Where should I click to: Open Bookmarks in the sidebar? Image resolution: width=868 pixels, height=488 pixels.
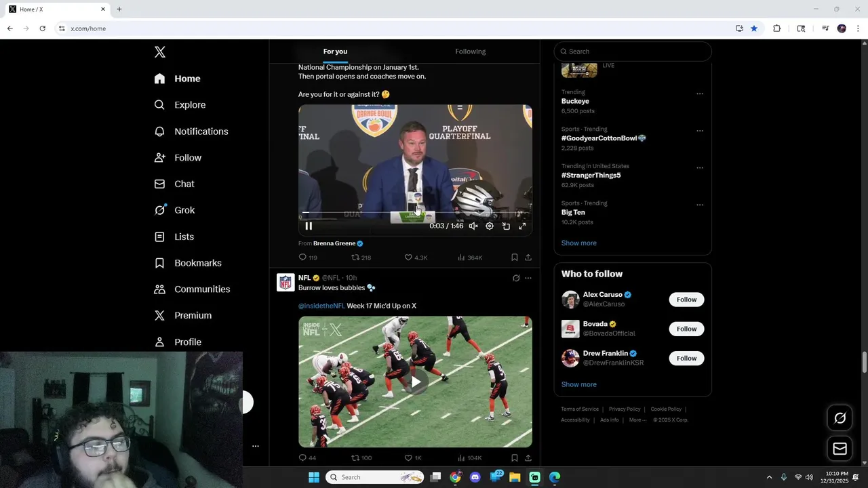tap(188, 263)
